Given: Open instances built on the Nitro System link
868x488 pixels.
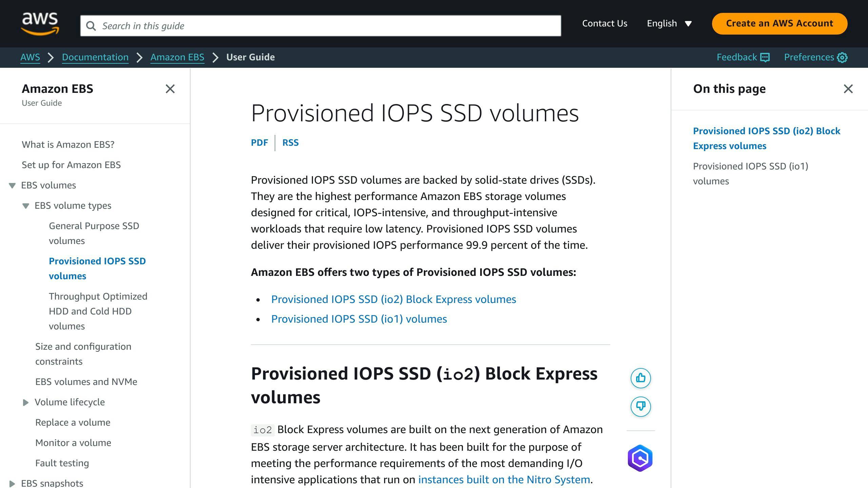Looking at the screenshot, I should (504, 480).
